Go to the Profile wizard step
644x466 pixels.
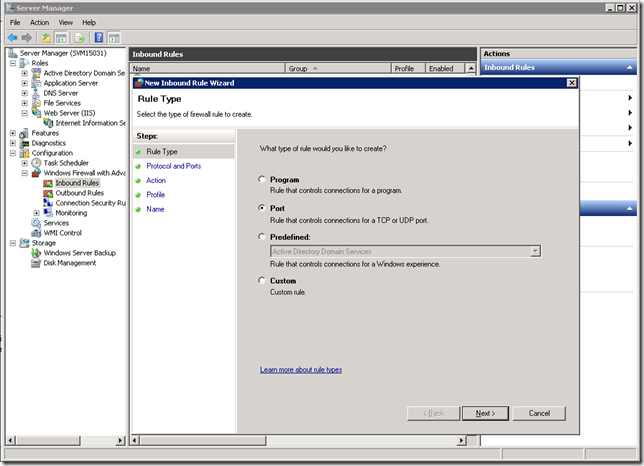click(156, 195)
